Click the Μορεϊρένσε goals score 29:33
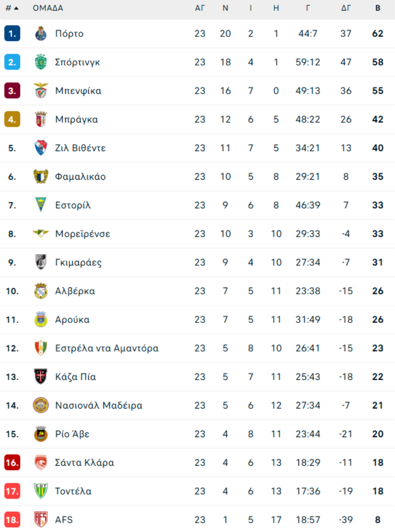 [x=308, y=234]
